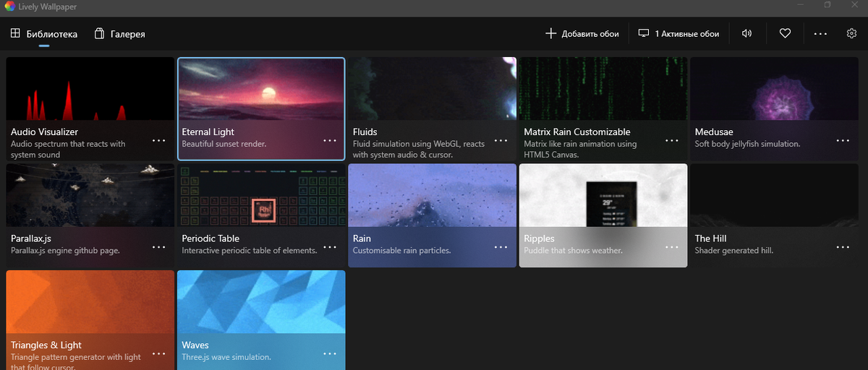Click the 'Matrix Rain Customizable' title
This screenshot has height=370, width=868.
[577, 132]
